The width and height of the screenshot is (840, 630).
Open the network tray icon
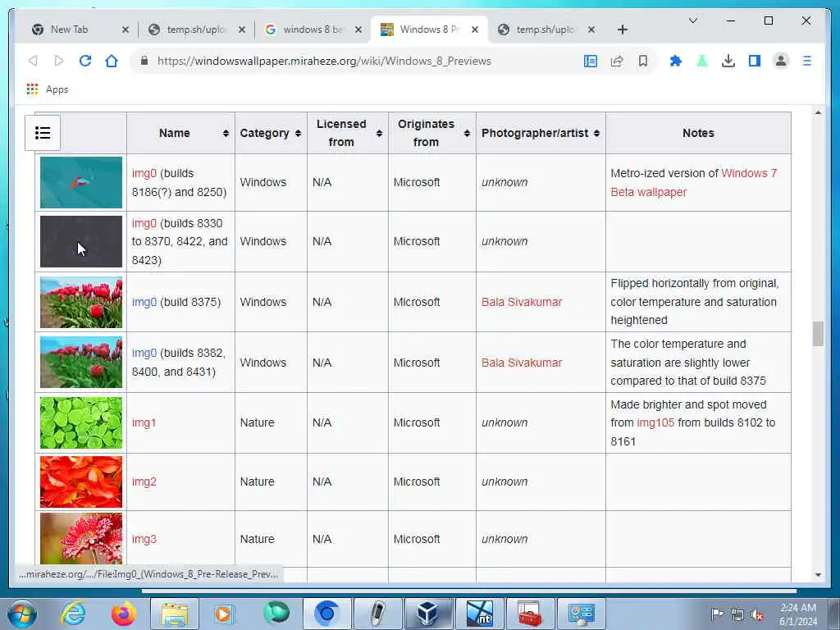(x=737, y=614)
